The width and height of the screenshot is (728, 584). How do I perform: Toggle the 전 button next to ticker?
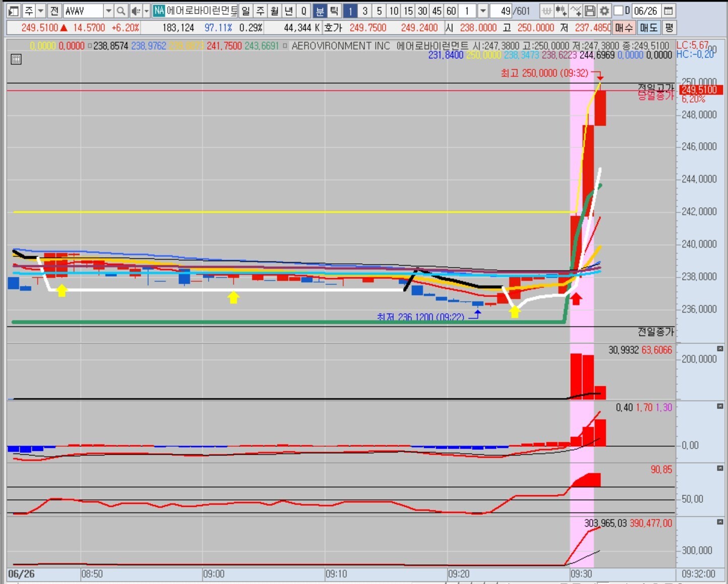coord(54,11)
